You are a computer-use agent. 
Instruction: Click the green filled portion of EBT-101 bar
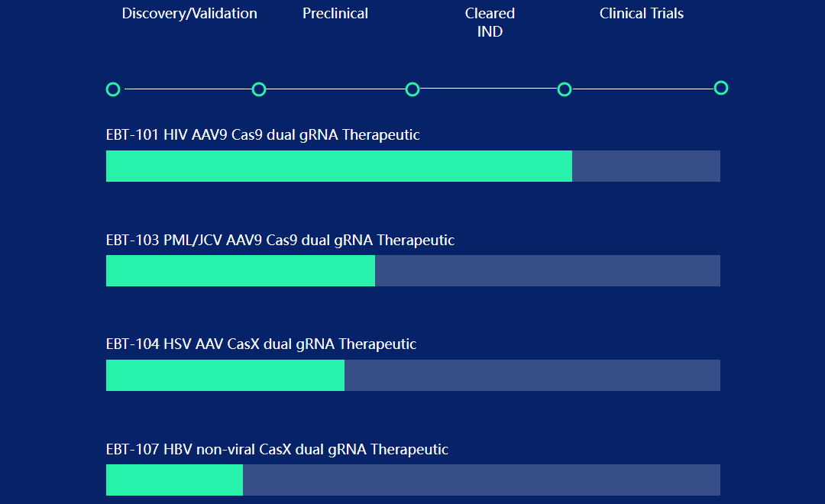[339, 166]
